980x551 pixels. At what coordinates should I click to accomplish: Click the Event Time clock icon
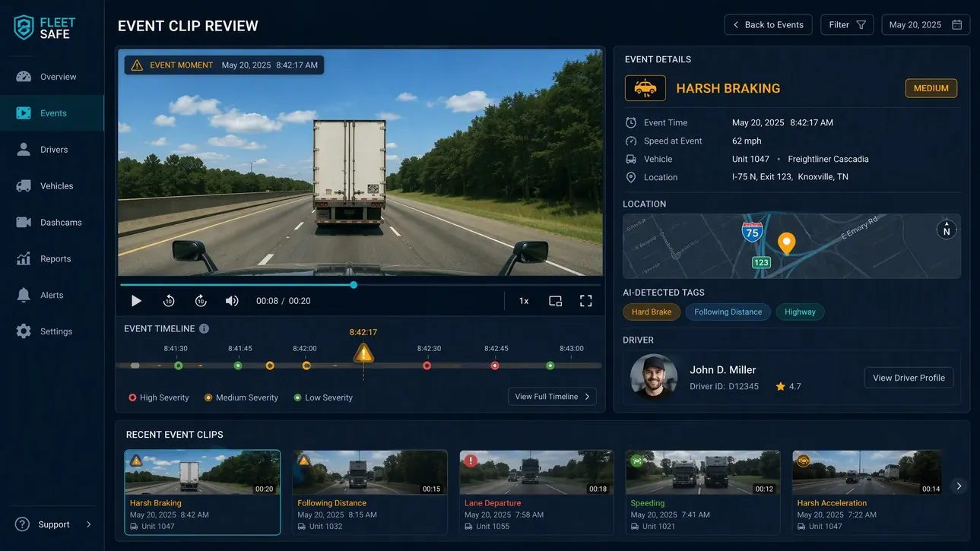(631, 122)
